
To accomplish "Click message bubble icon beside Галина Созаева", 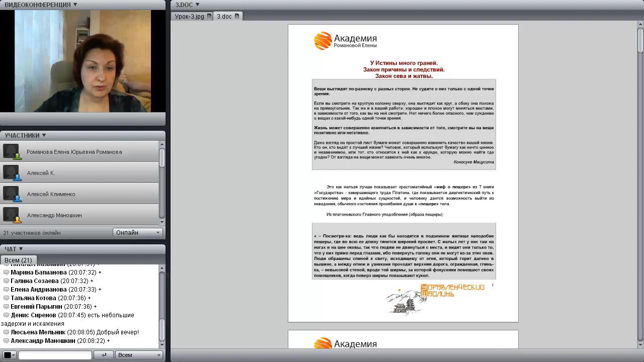I will [6, 281].
